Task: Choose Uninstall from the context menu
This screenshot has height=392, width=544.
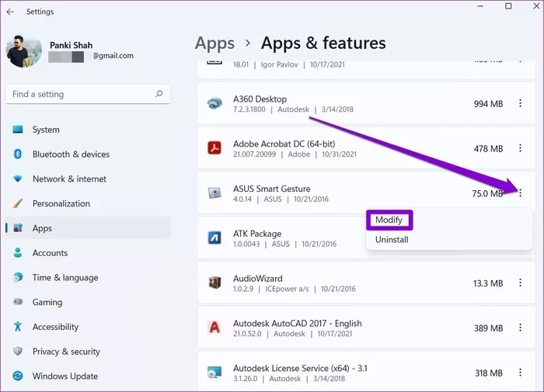Action: (x=392, y=240)
